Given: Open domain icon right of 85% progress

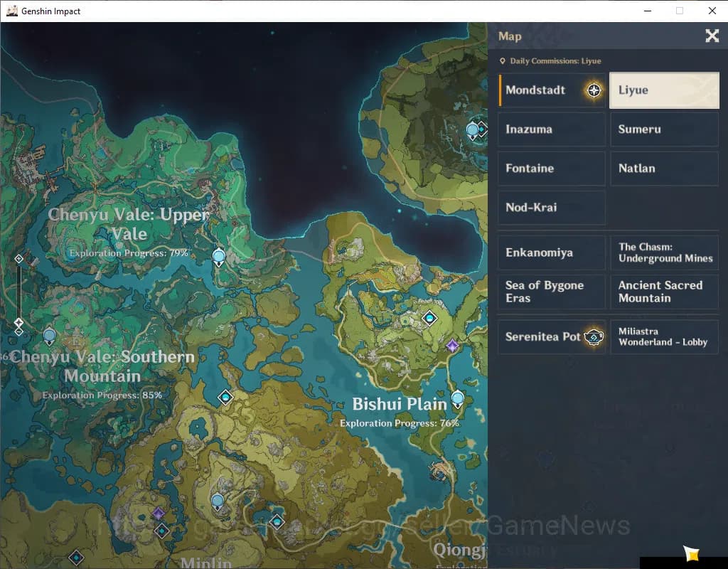Looking at the screenshot, I should [x=225, y=398].
